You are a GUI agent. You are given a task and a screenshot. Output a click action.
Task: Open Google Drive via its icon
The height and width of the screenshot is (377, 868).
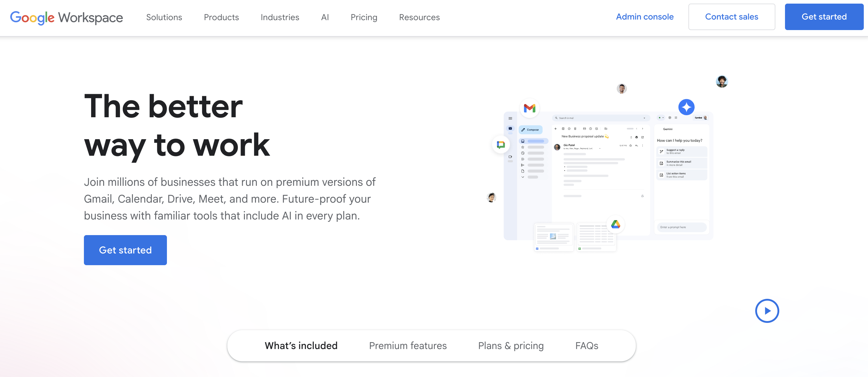tap(616, 224)
